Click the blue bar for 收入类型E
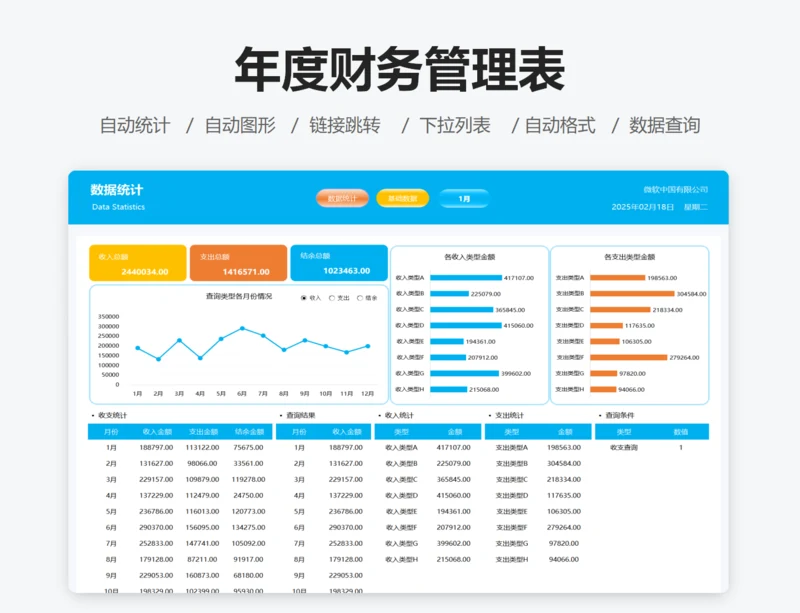 pyautogui.click(x=447, y=341)
